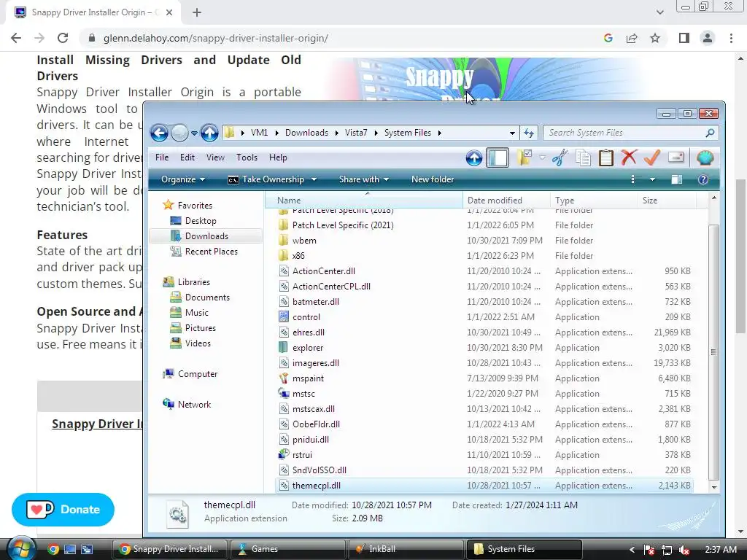
Task: Click the muted volume tray icon
Action: 684,550
